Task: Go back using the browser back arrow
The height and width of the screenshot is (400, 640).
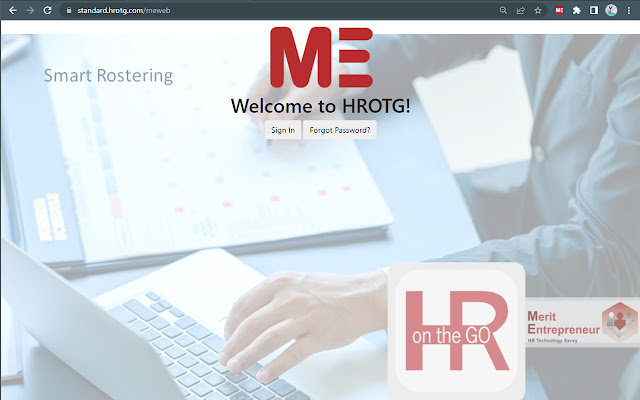Action: [x=13, y=10]
